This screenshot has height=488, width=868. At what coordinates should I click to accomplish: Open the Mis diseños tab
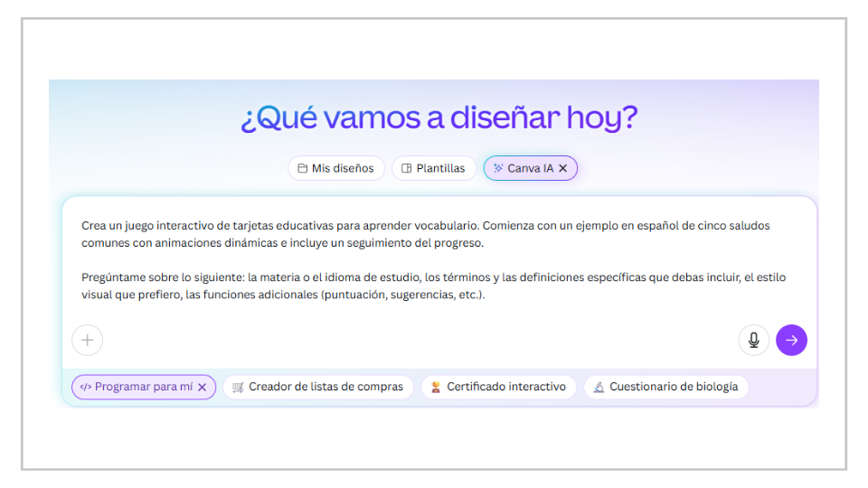(x=336, y=169)
